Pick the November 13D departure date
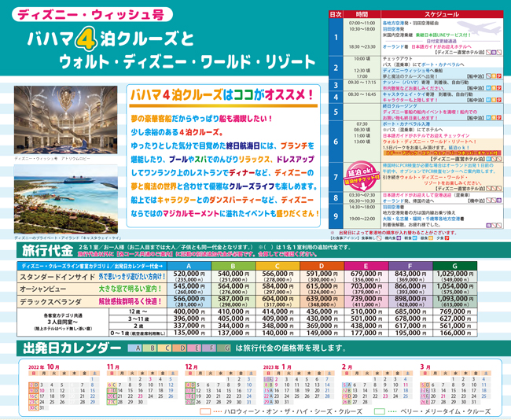The width and height of the screenshot is (511, 420). (112, 390)
